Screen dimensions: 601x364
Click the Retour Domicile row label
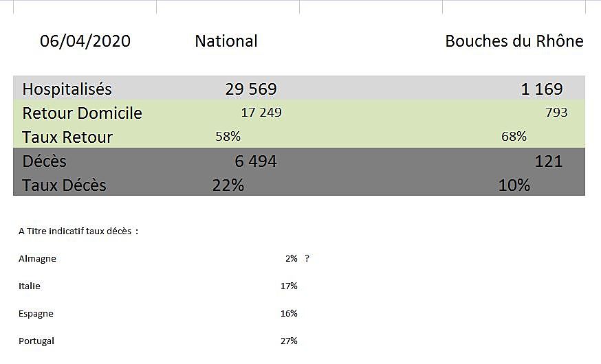[82, 113]
